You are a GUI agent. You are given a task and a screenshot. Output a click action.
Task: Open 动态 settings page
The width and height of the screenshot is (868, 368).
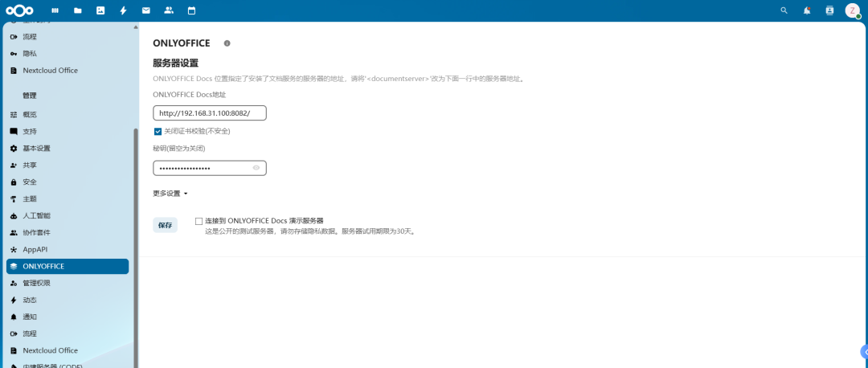coord(68,300)
